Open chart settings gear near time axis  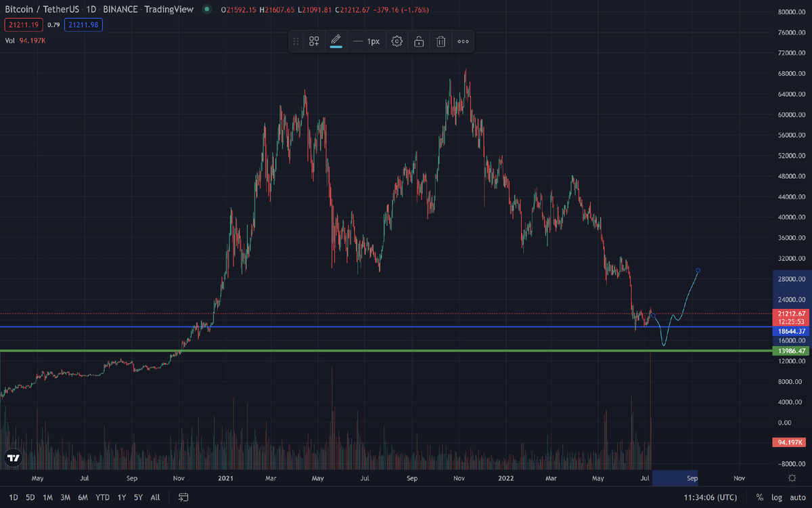792,478
